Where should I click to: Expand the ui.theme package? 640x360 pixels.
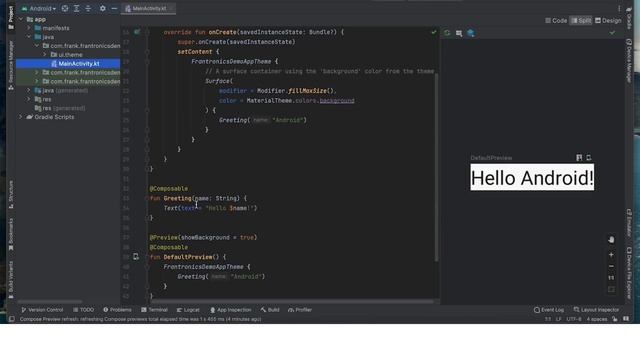click(44, 55)
